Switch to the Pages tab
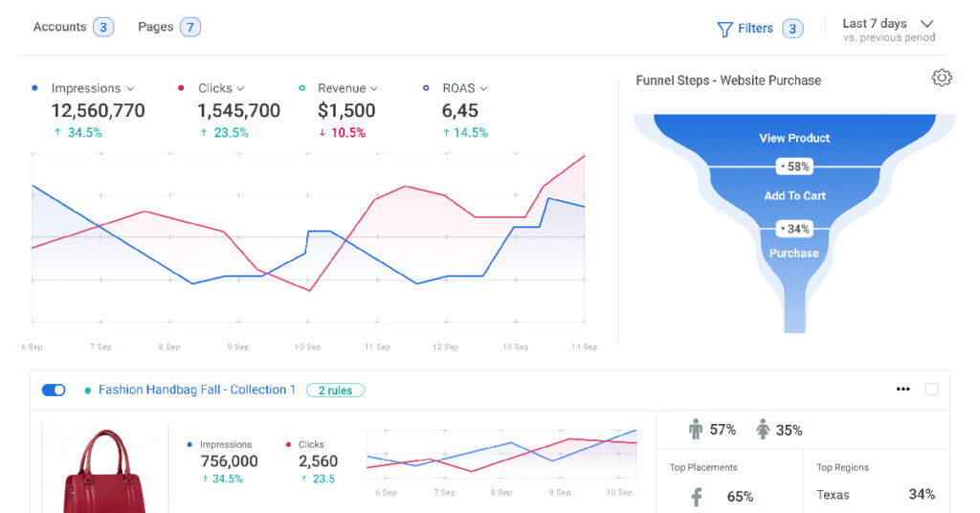 155,27
